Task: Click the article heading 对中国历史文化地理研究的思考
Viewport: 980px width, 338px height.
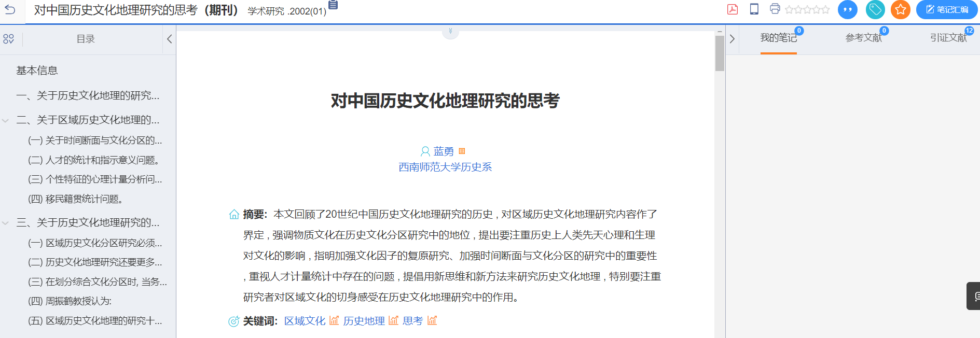Action: 445,101
